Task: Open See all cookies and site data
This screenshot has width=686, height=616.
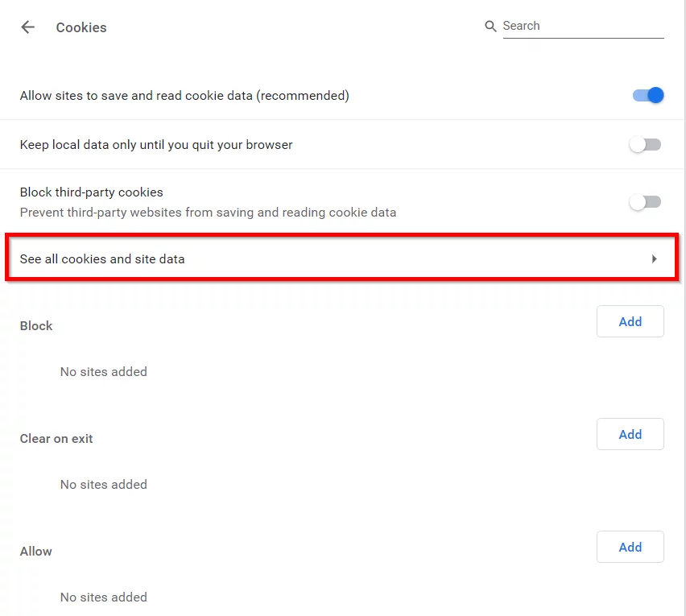Action: (342, 258)
